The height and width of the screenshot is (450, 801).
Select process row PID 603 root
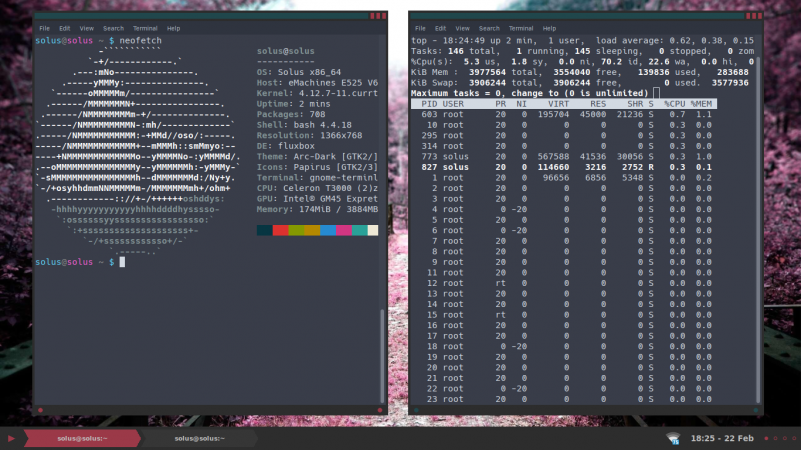564,114
